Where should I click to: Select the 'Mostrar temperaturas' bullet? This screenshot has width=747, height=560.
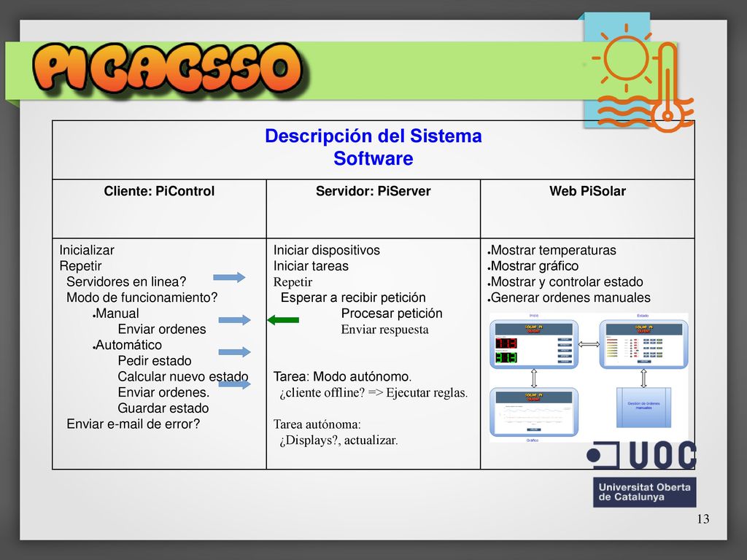[x=552, y=250]
